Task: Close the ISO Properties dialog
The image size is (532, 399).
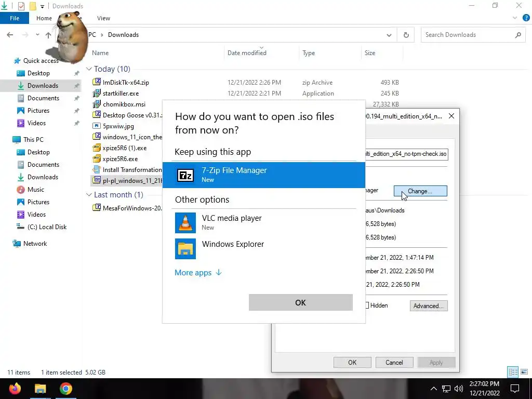Action: (x=451, y=116)
